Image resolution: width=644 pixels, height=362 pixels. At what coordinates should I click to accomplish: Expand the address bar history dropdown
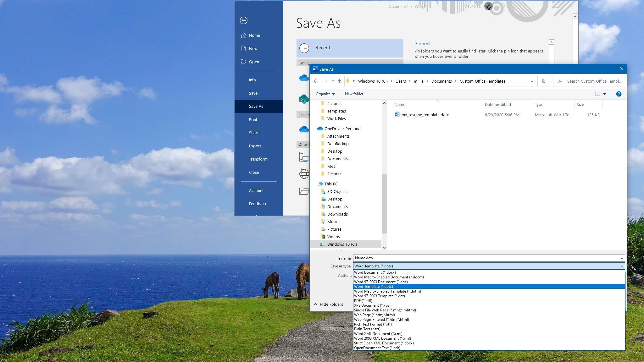coord(532,81)
